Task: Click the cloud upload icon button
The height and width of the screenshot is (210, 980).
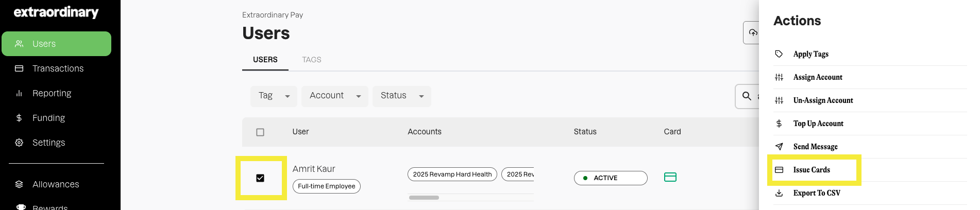Action: pyautogui.click(x=753, y=33)
